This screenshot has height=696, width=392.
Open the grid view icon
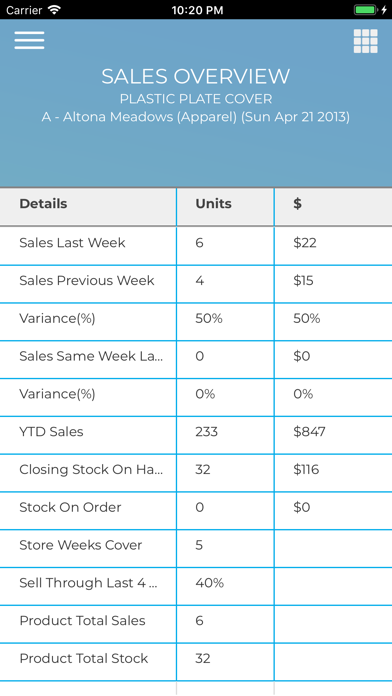click(365, 41)
